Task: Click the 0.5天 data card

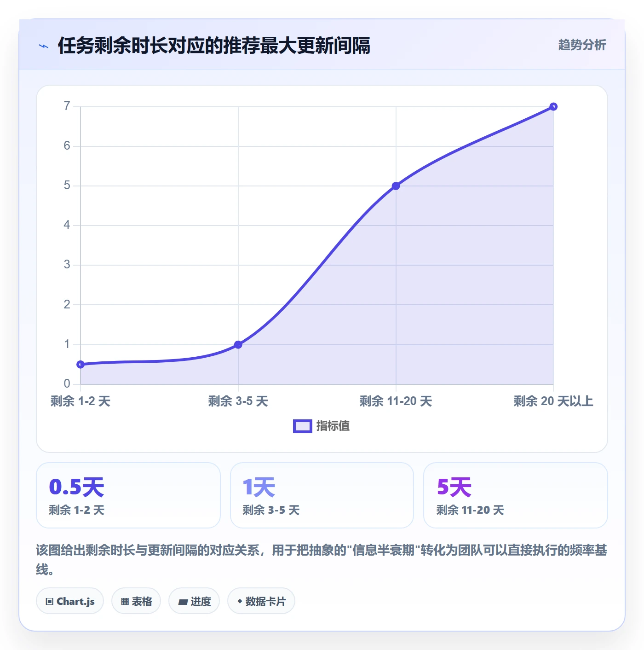Action: 128,495
